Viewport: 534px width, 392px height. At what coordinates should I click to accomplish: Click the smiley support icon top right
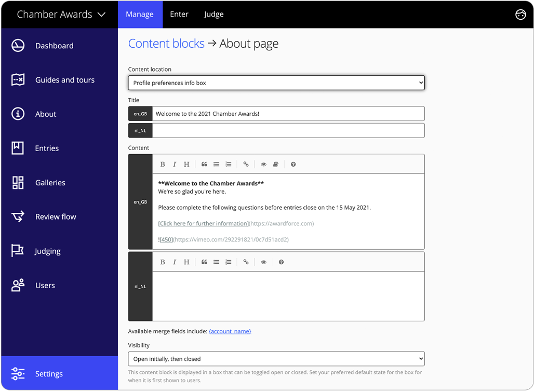520,15
